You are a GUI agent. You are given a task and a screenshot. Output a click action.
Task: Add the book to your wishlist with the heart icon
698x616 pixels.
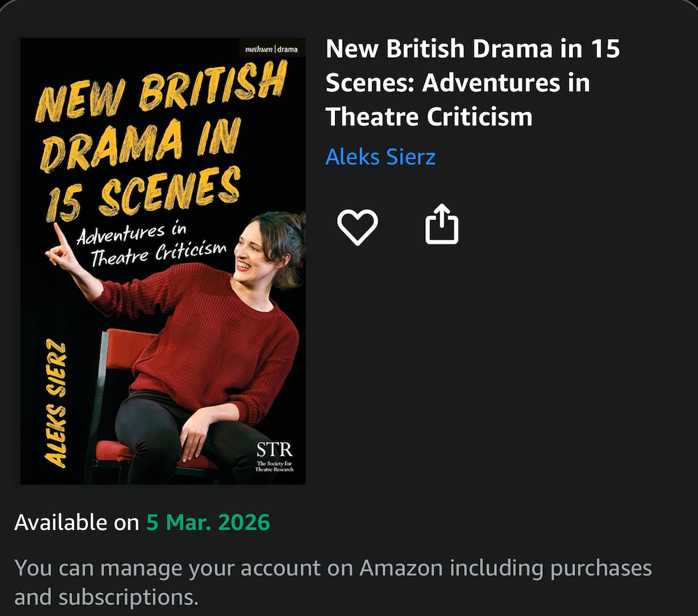pos(357,227)
